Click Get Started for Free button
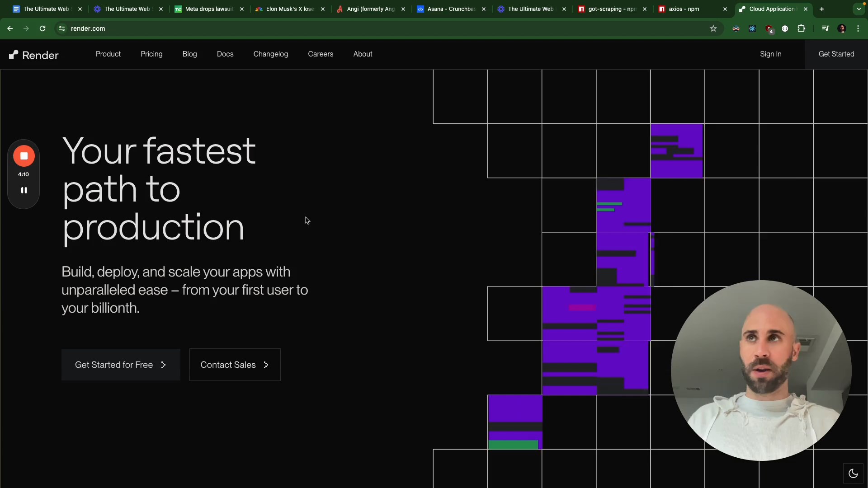 coord(121,365)
